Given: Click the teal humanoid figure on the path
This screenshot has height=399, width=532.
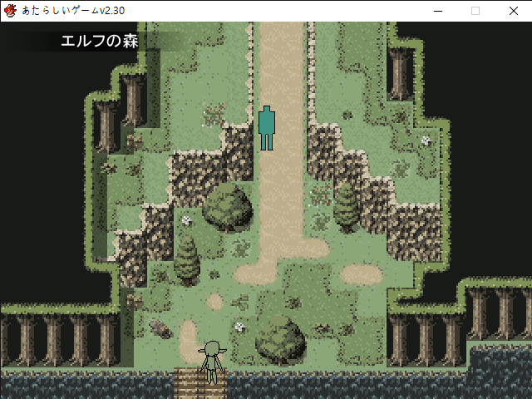Looking at the screenshot, I should tap(267, 128).
